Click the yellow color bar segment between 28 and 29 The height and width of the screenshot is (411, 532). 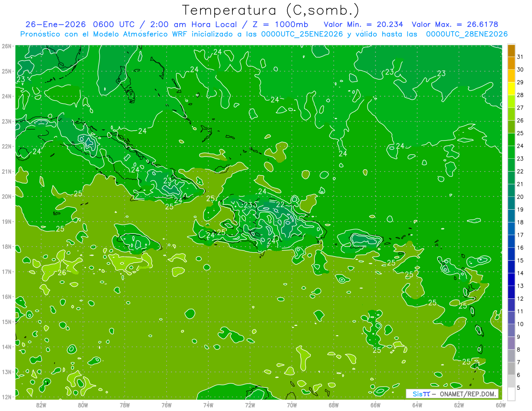click(x=511, y=89)
